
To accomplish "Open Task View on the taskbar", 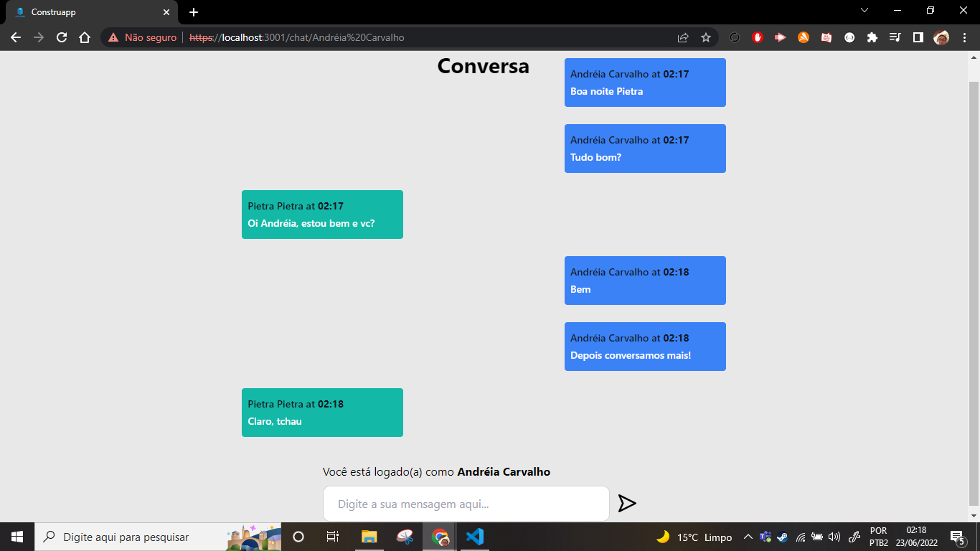I will (x=333, y=537).
